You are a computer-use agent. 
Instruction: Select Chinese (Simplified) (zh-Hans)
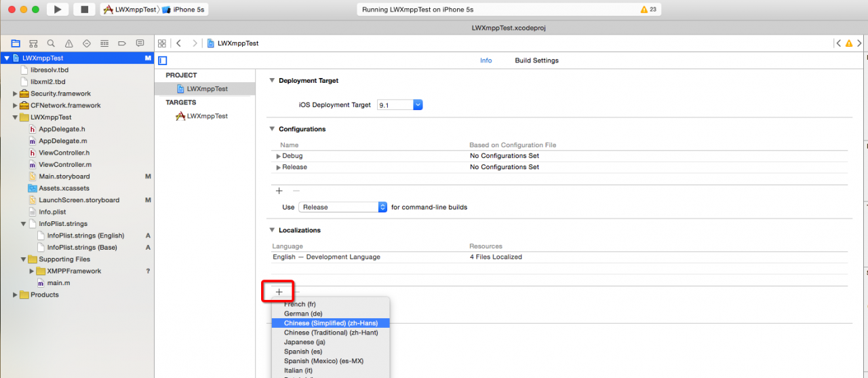[x=331, y=323]
